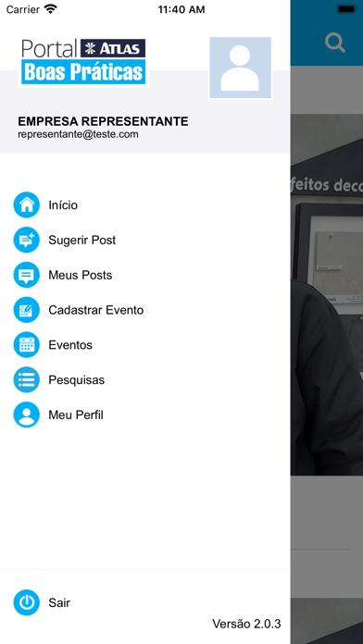
Task: Click the Portal Atlas Boas Práticas logo
Action: click(x=83, y=62)
